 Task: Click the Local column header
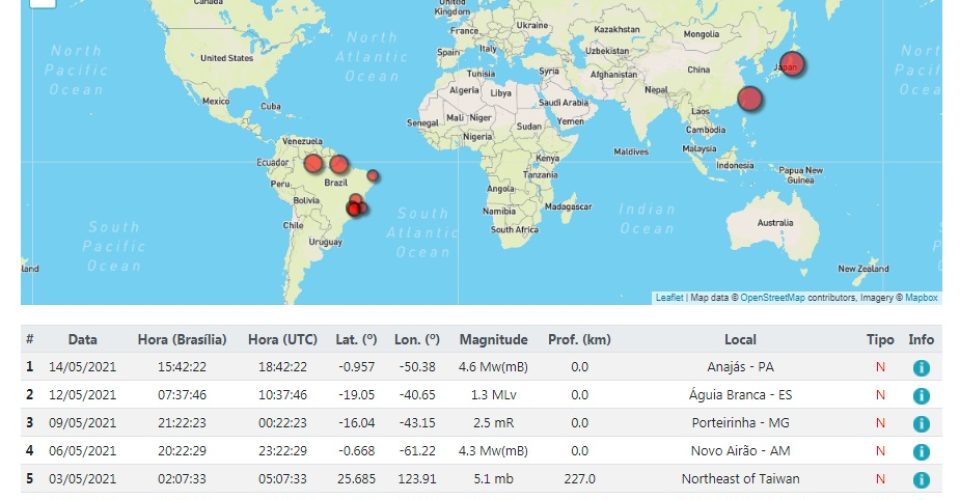coord(740,340)
